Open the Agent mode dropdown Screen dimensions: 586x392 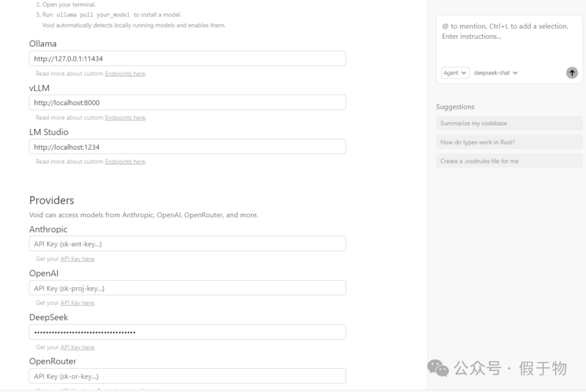(x=455, y=73)
